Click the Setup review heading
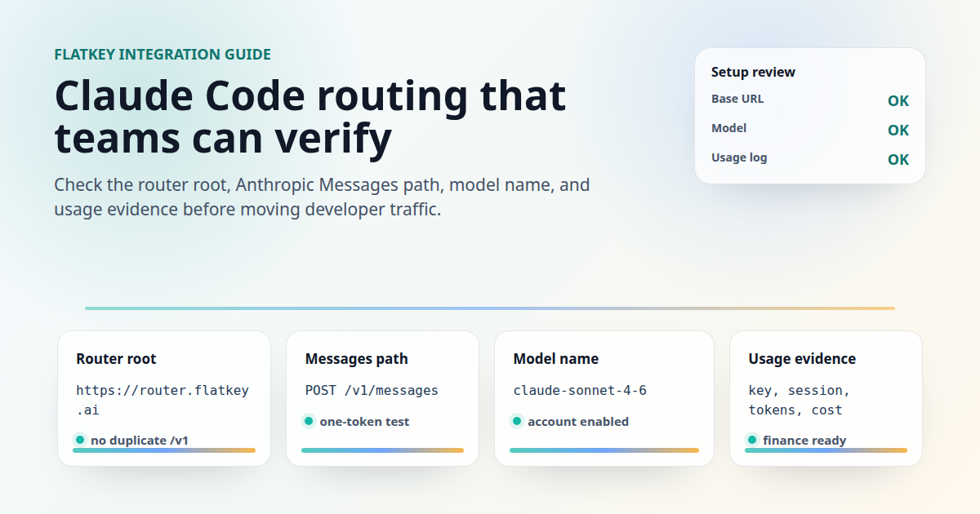980x514 pixels. coord(753,72)
